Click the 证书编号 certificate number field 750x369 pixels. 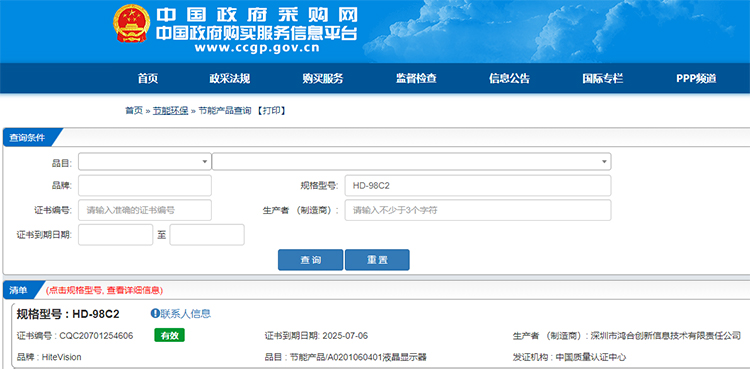tap(144, 210)
